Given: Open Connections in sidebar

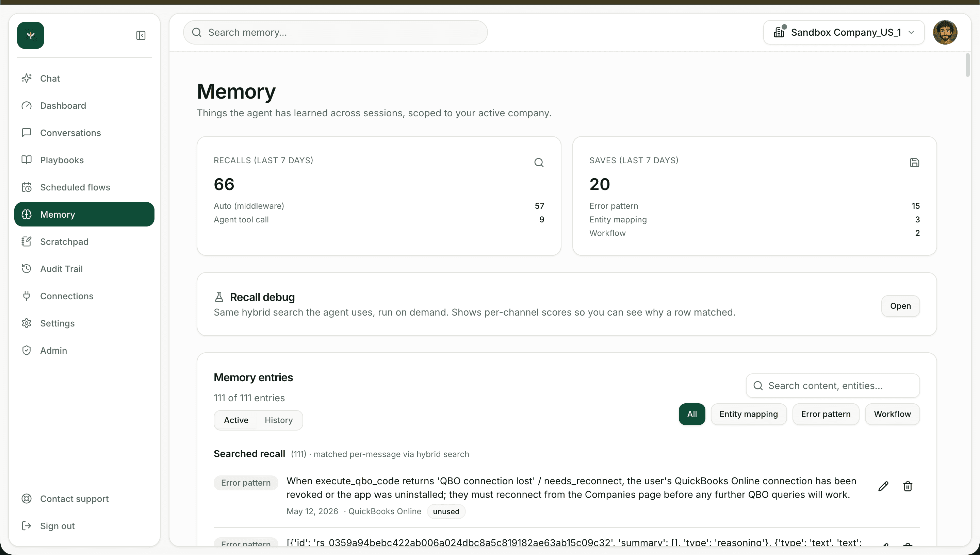Looking at the screenshot, I should point(84,296).
